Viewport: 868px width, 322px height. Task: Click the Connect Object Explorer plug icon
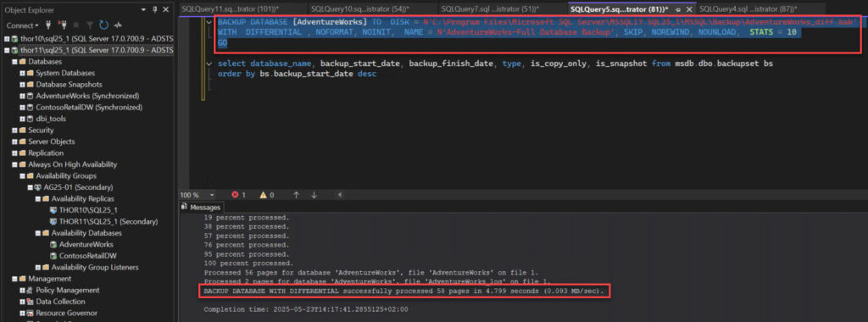point(48,25)
